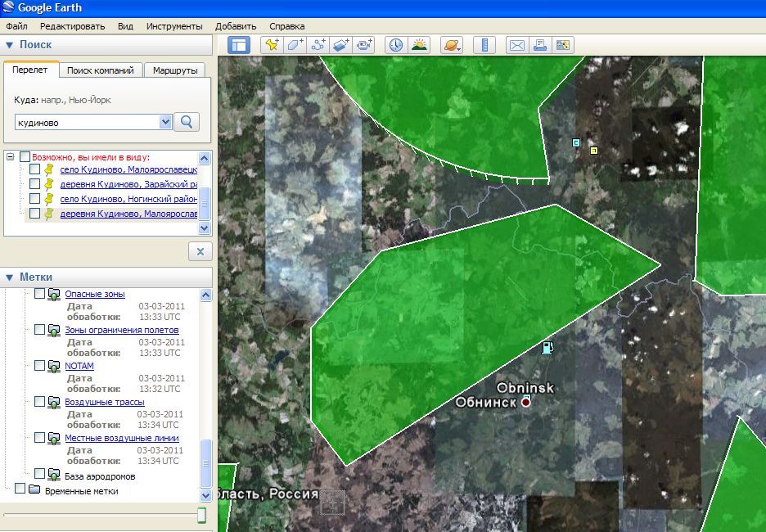This screenshot has width=766, height=532.
Task: Open the search field dropdown arrow
Action: tap(165, 122)
